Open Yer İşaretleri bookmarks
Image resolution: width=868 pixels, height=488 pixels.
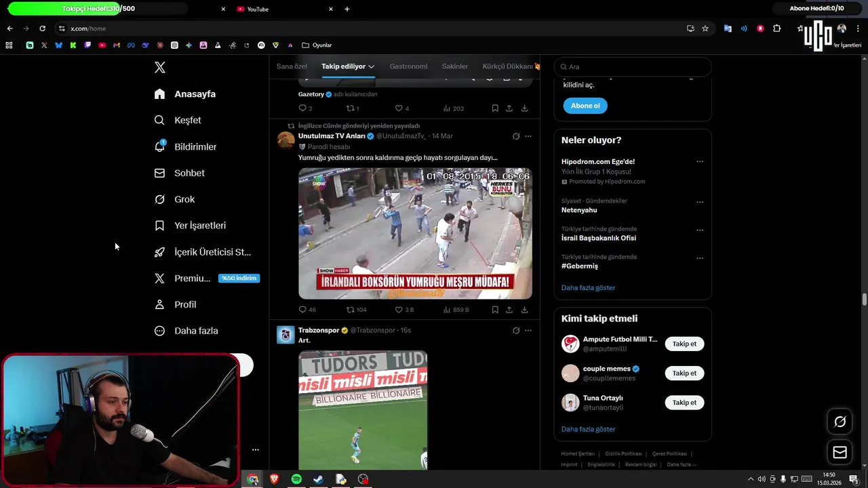coord(190,226)
